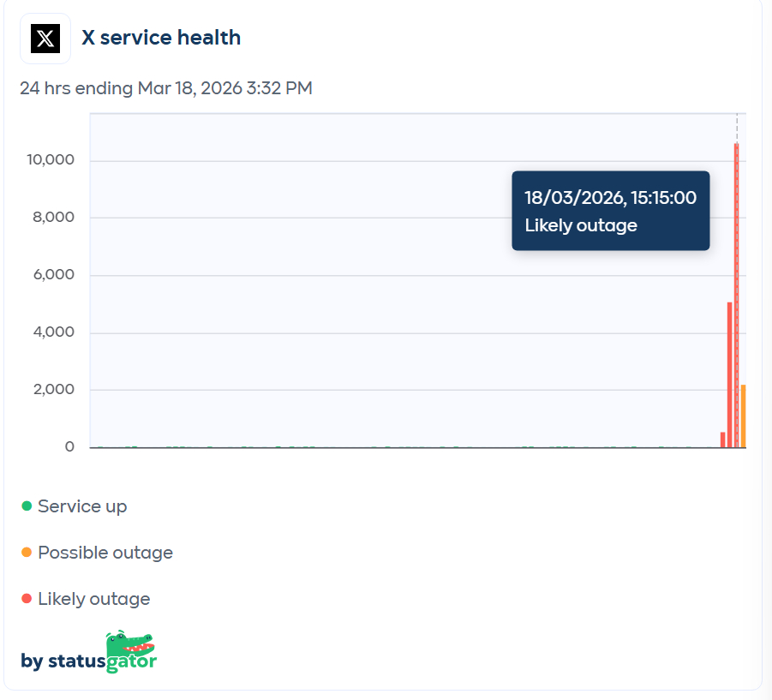Viewport: 772px width, 700px height.
Task: Click the 18/03/2026 15:15:00 tooltip text
Action: (x=610, y=198)
